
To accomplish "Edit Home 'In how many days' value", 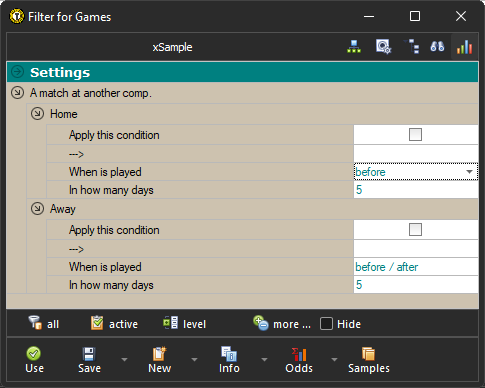I will 416,190.
